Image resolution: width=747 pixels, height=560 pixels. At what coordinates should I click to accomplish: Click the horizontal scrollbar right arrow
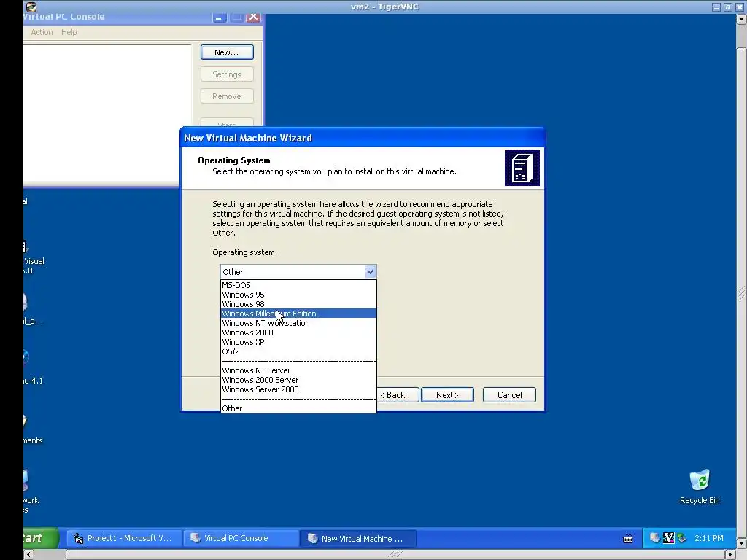[x=729, y=554]
